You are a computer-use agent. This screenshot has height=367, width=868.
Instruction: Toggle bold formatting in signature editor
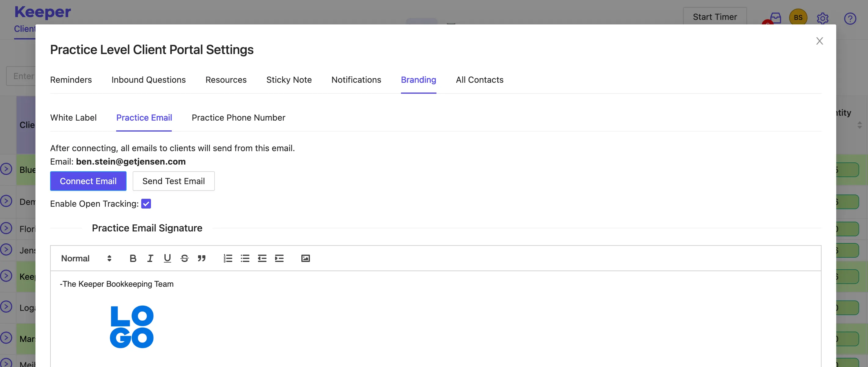click(x=133, y=258)
